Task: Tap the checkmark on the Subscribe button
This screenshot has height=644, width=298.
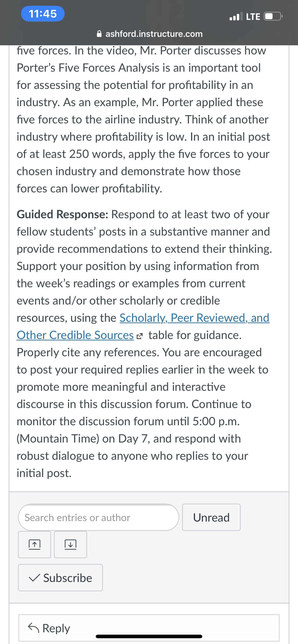Action: [x=34, y=578]
